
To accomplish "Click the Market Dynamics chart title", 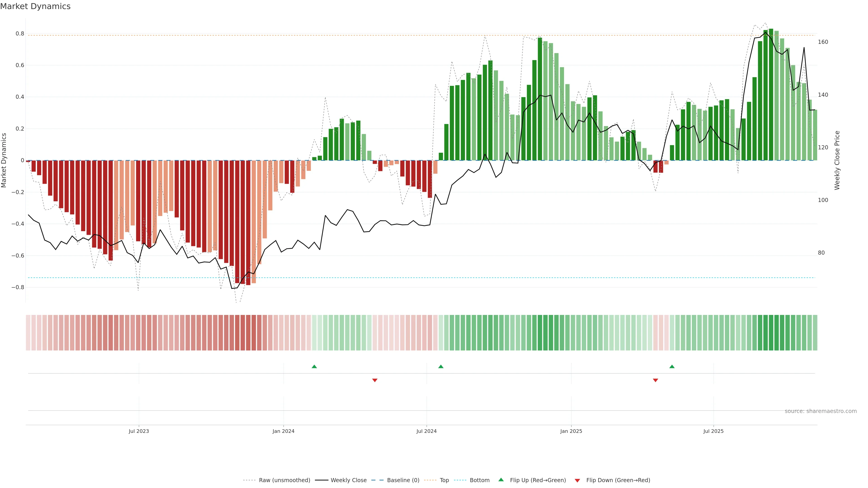I will coord(35,6).
